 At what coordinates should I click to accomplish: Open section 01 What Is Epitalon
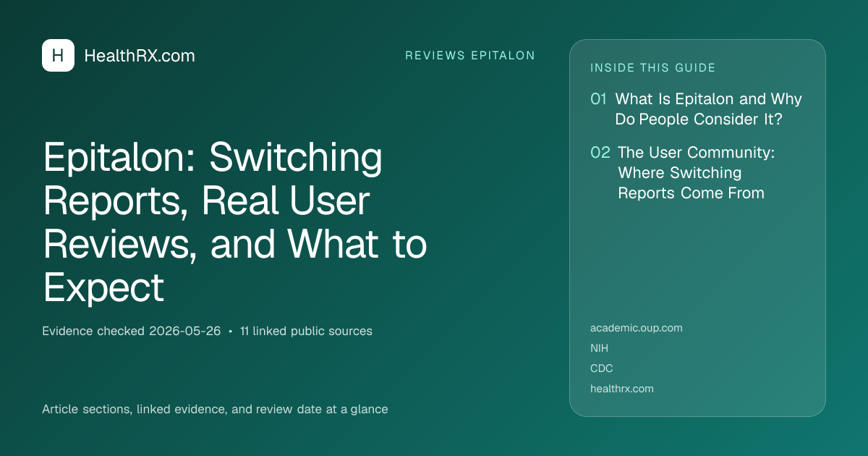pyautogui.click(x=697, y=109)
